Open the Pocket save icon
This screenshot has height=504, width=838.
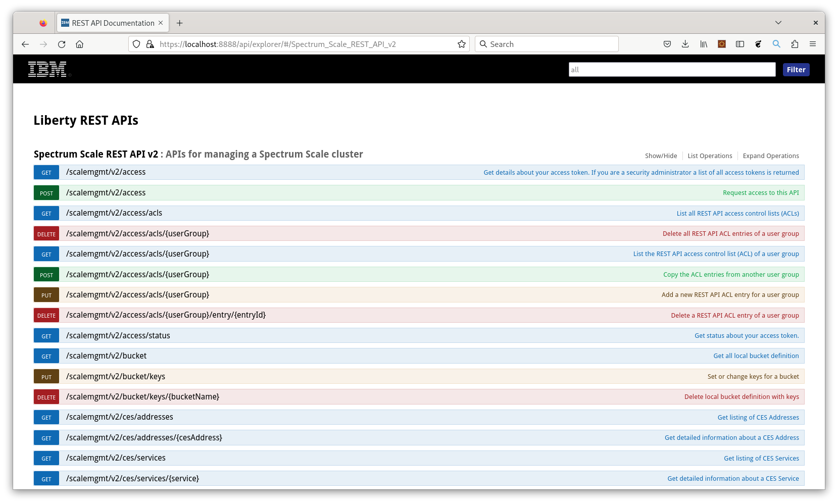(x=667, y=44)
